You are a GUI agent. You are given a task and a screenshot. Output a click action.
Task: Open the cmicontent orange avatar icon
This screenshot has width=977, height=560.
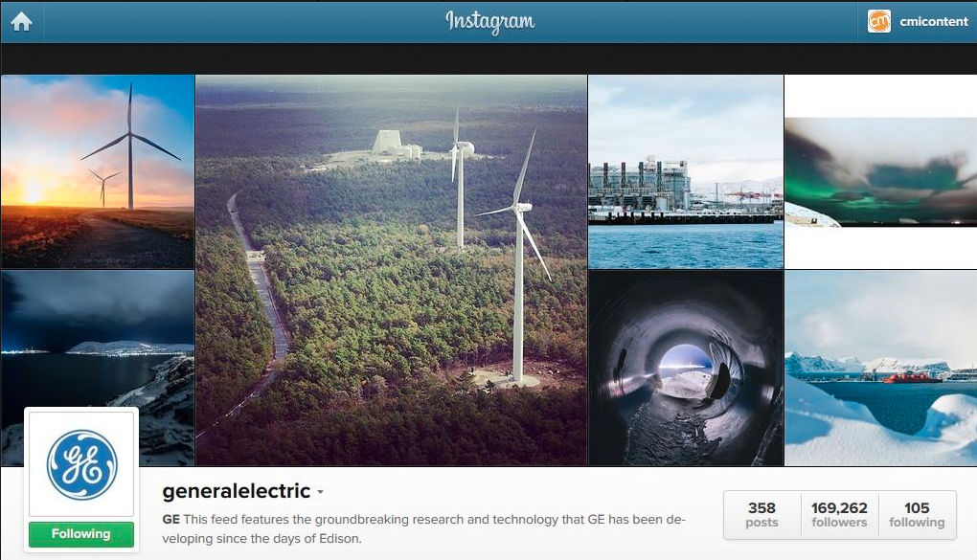878,21
